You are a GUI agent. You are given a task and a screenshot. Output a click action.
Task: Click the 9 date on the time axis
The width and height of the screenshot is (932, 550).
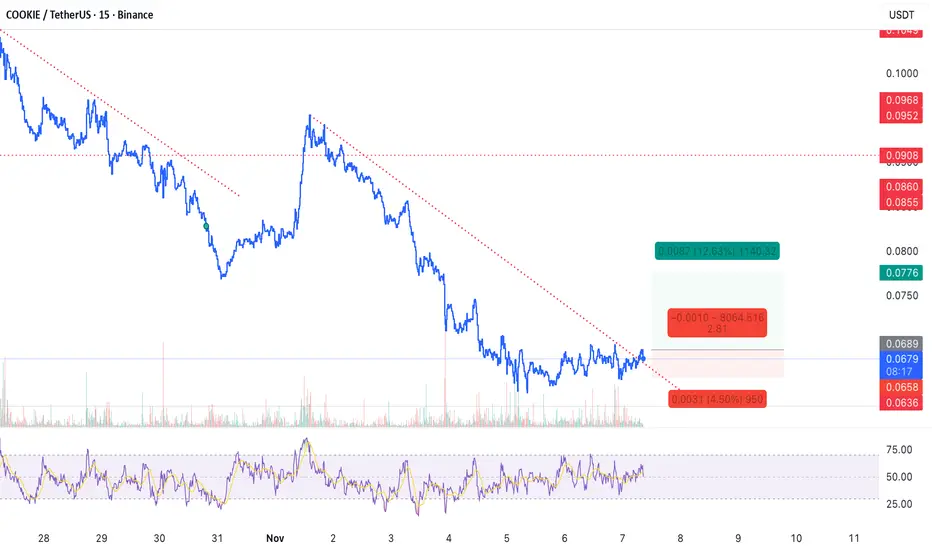pos(738,538)
